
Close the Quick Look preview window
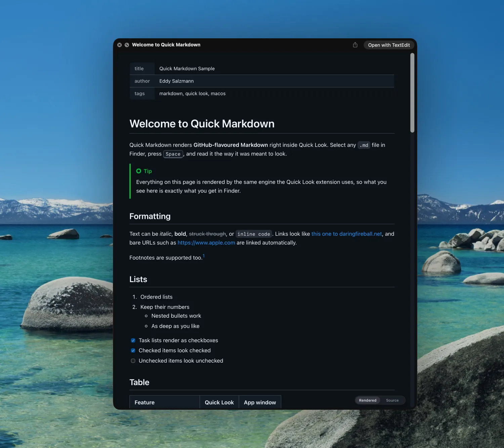click(x=119, y=45)
